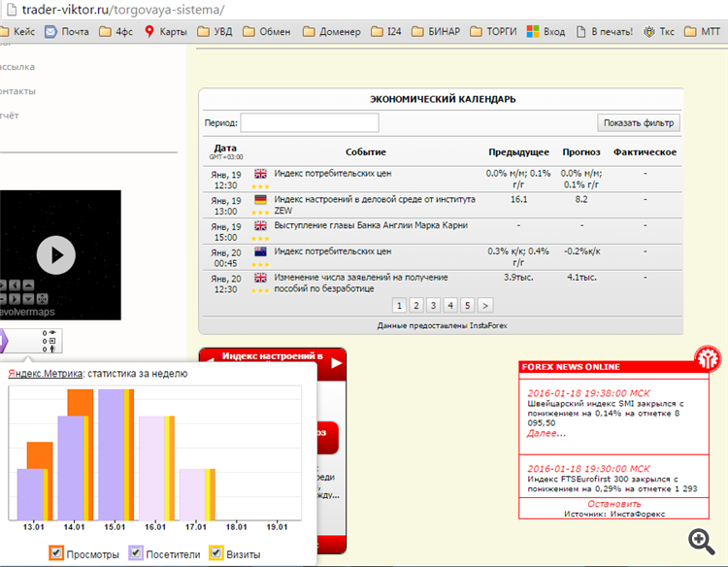Click the Индекс настроений red ticker headline

click(x=272, y=356)
